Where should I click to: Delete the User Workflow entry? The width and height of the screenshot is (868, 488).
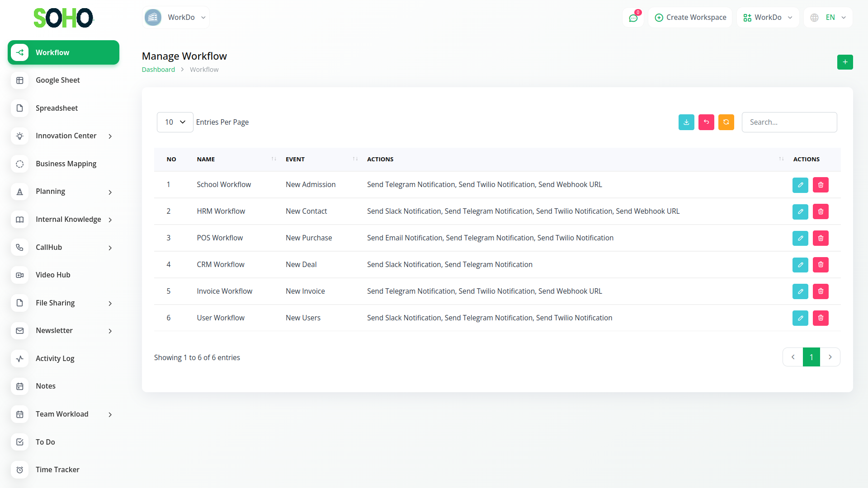pos(820,318)
